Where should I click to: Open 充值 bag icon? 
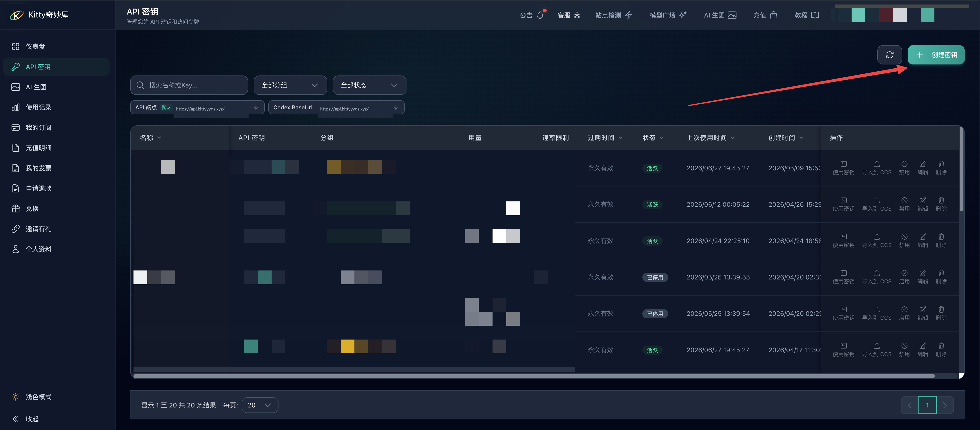[x=765, y=15]
